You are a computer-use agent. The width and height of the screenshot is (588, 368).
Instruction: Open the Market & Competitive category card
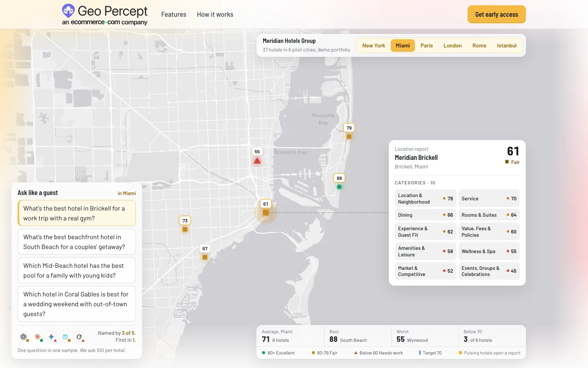click(425, 271)
